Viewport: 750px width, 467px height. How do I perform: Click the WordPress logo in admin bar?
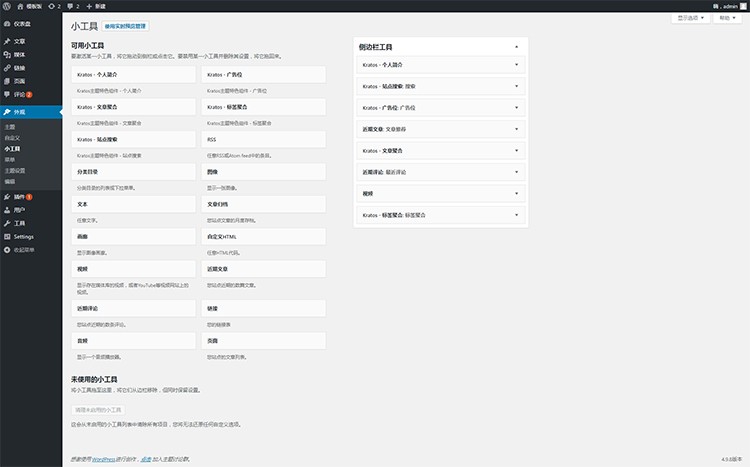[7, 6]
